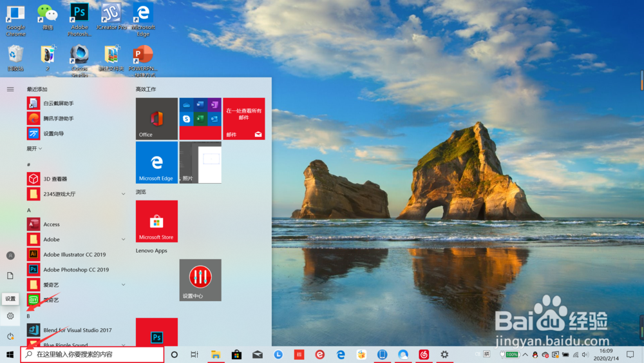Open the Documents icon in start rail

pyautogui.click(x=10, y=275)
